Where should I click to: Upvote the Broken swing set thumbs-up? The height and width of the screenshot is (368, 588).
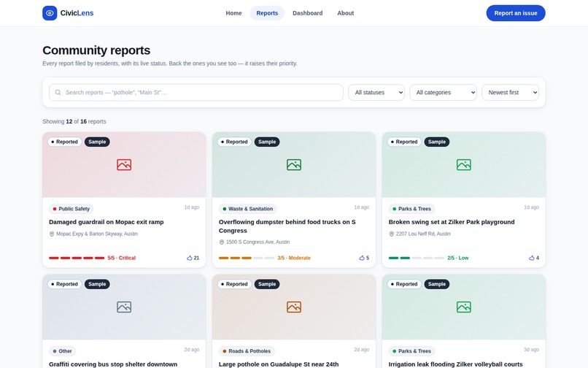tap(533, 258)
